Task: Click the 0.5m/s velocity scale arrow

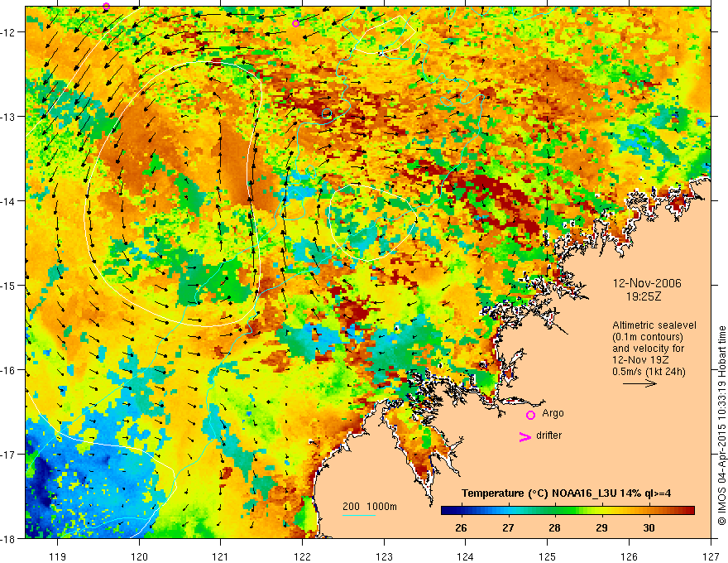Action: pos(639,383)
